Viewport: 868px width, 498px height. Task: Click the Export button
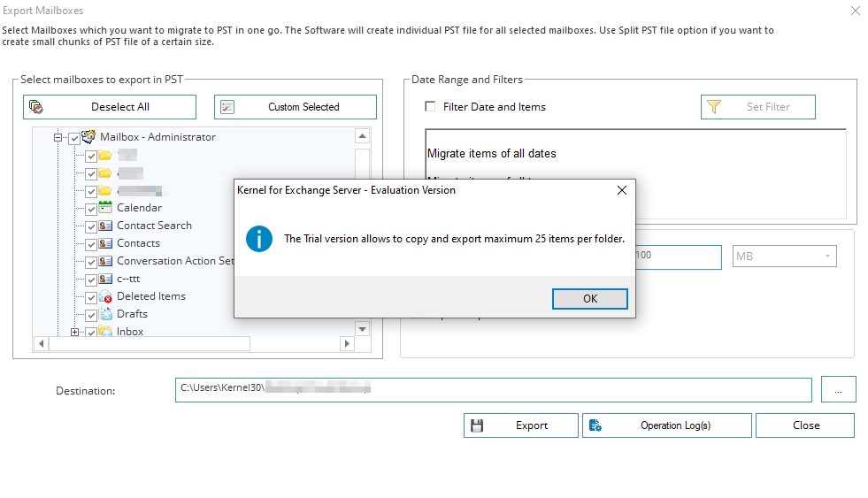(521, 425)
